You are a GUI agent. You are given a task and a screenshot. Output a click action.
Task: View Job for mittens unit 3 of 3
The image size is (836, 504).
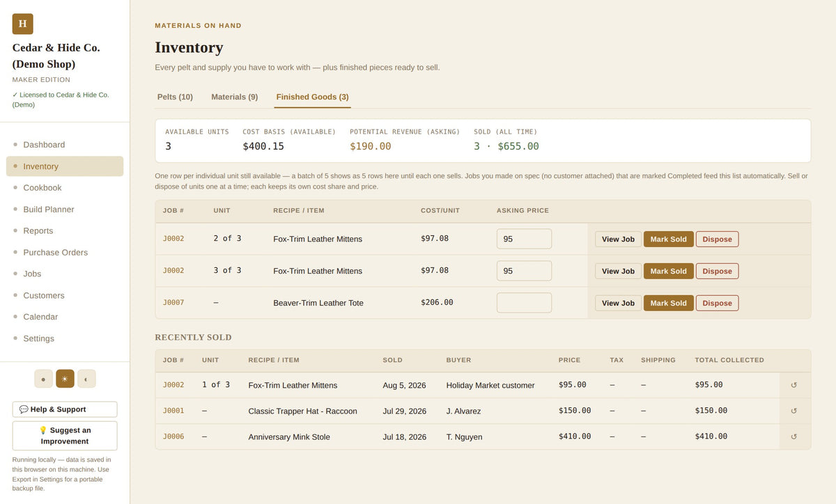pos(618,271)
